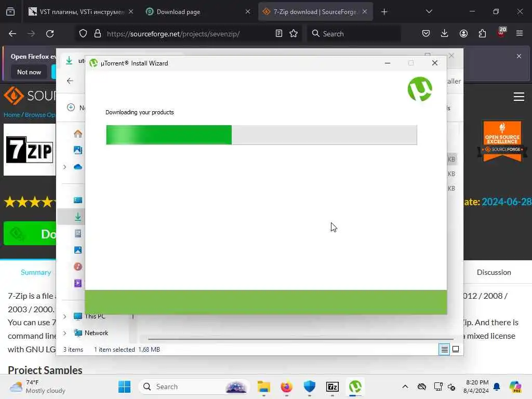Switch Explorer to large icons view
Screen dimensions: 532x399
click(456, 349)
